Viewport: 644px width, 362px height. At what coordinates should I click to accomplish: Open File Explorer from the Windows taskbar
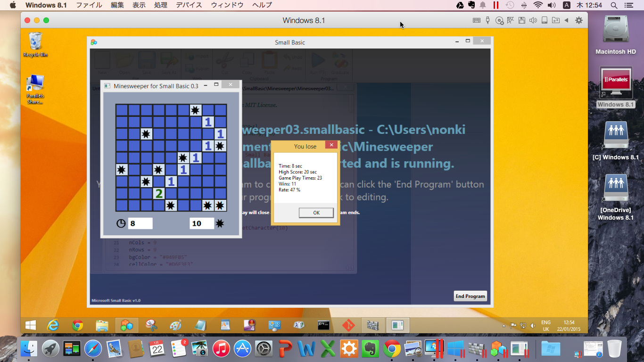click(102, 325)
